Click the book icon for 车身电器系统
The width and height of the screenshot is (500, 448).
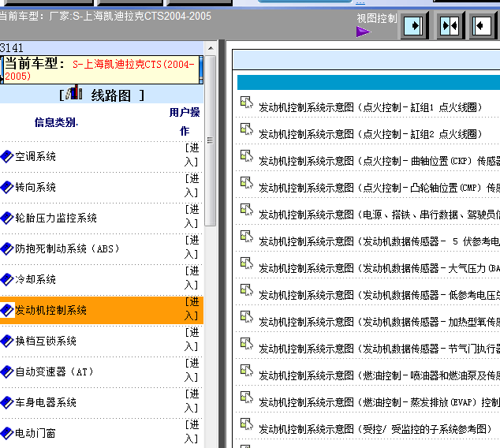point(6,402)
